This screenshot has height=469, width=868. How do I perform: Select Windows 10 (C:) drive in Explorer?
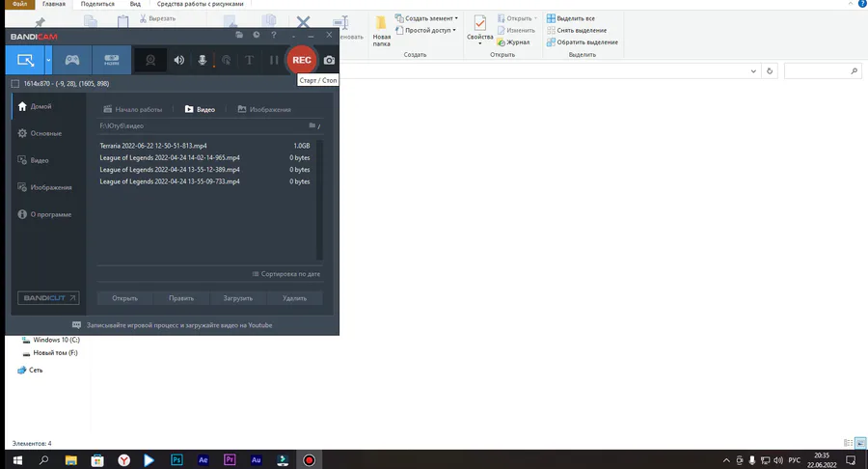tap(51, 340)
